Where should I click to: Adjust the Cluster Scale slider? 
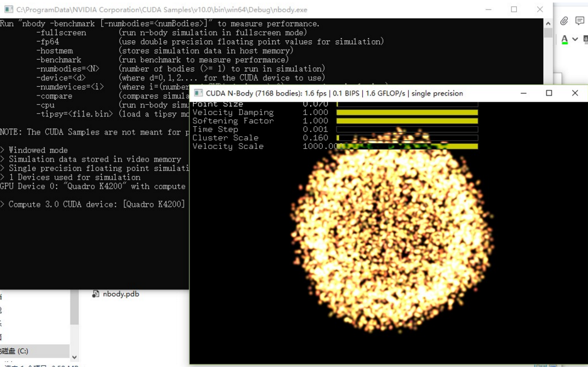pyautogui.click(x=408, y=138)
